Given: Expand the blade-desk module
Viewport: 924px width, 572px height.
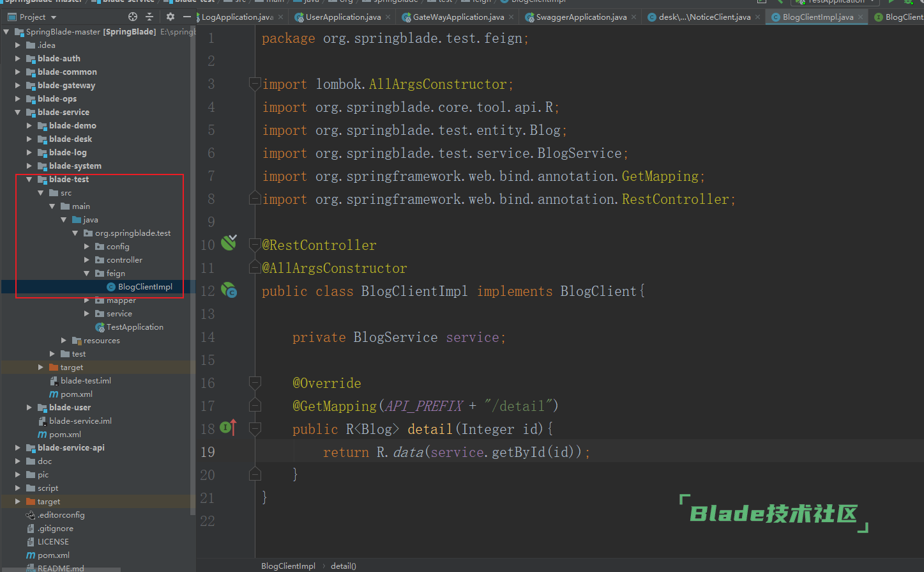Looking at the screenshot, I should click(x=29, y=139).
